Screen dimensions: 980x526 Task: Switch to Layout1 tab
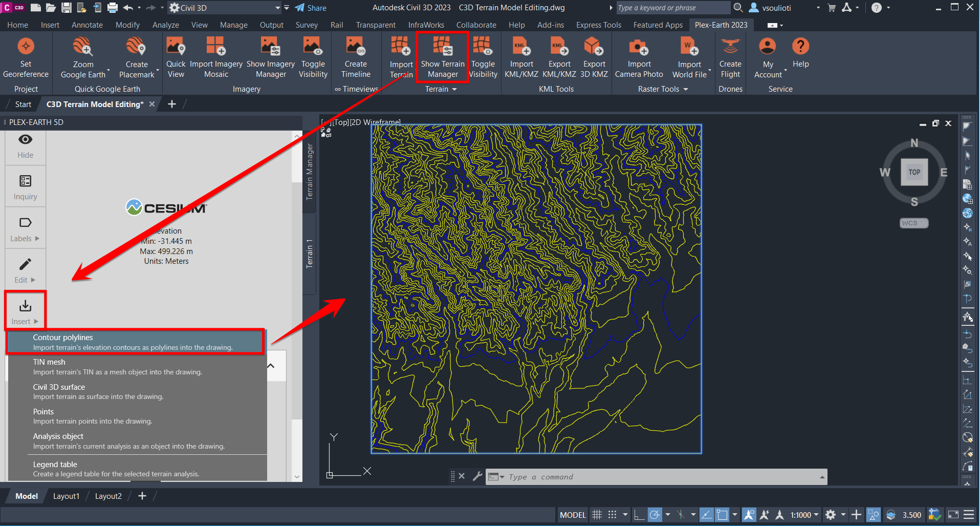67,496
